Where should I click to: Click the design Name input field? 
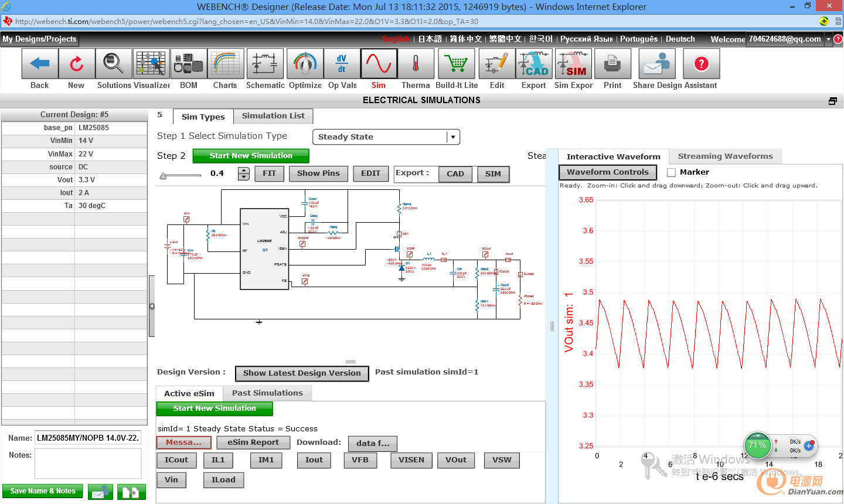pyautogui.click(x=88, y=438)
